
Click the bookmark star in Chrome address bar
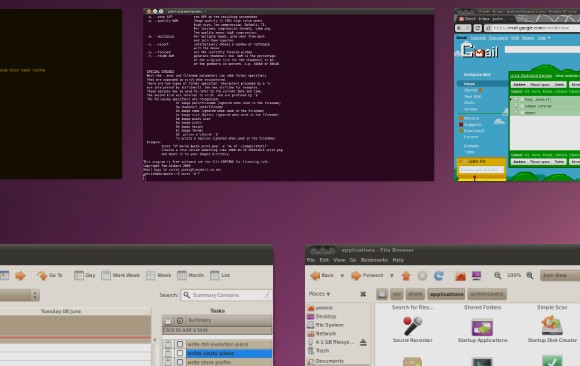click(488, 28)
